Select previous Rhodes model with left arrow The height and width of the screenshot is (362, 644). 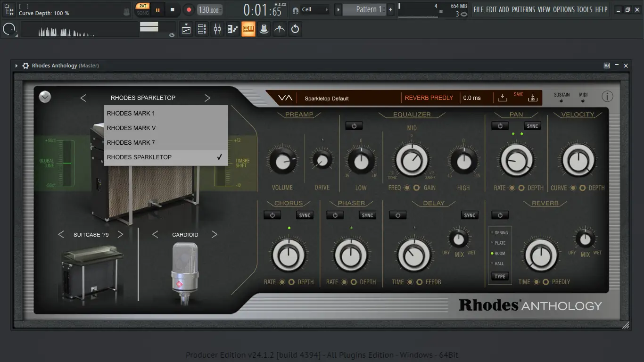coord(83,98)
